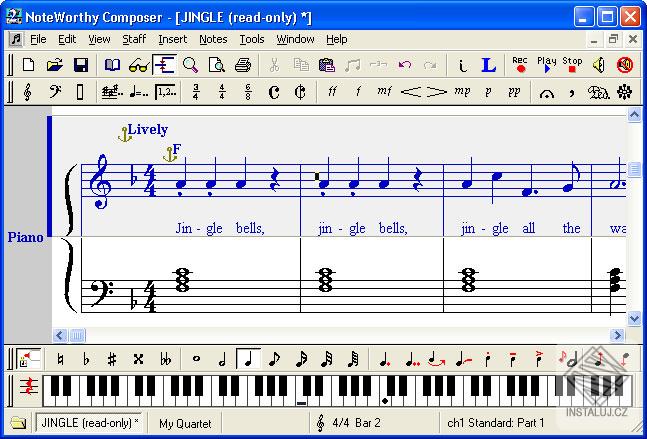Insert common time signature
The height and width of the screenshot is (439, 647).
(x=274, y=92)
